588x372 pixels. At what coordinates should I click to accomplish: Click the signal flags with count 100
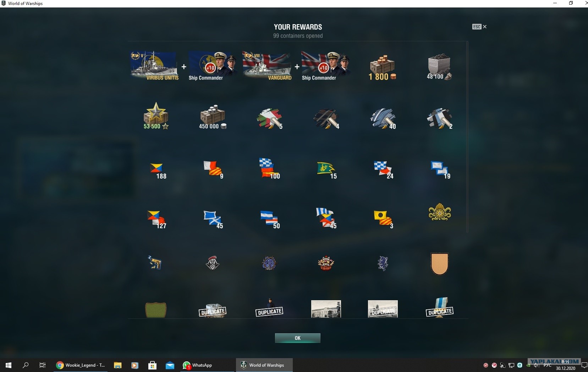point(269,168)
